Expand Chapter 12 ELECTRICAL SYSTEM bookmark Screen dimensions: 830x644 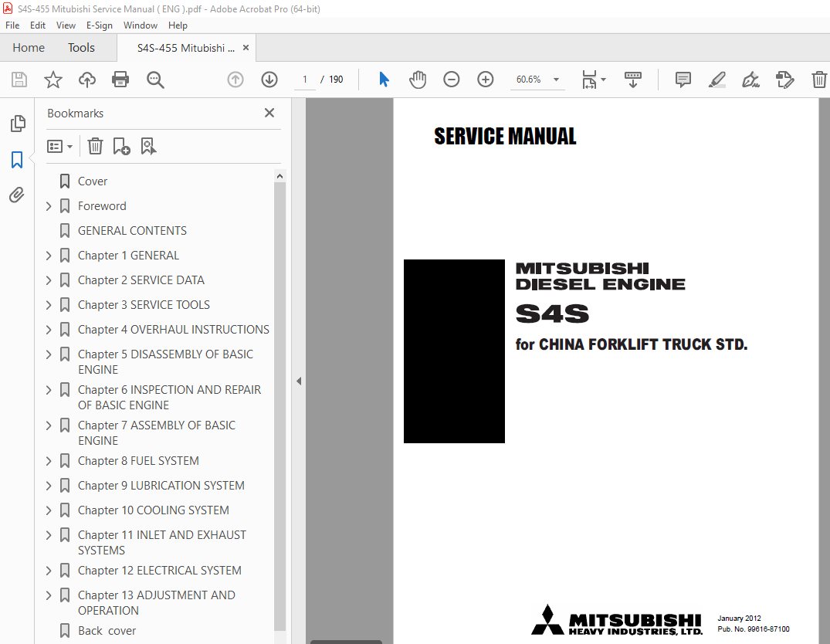click(x=49, y=571)
